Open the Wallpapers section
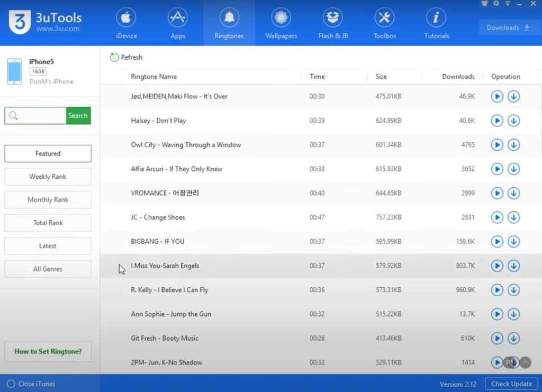542x392 pixels. (x=281, y=23)
